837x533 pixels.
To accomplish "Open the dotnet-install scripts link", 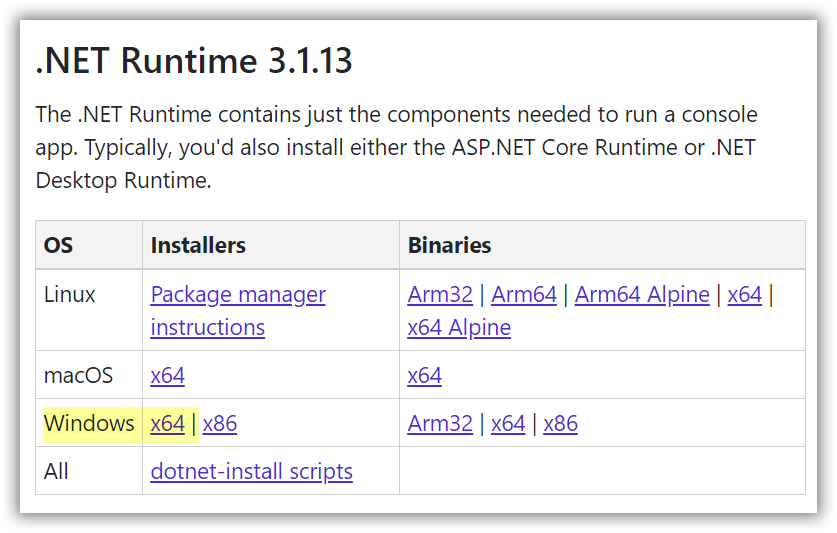I will (251, 472).
